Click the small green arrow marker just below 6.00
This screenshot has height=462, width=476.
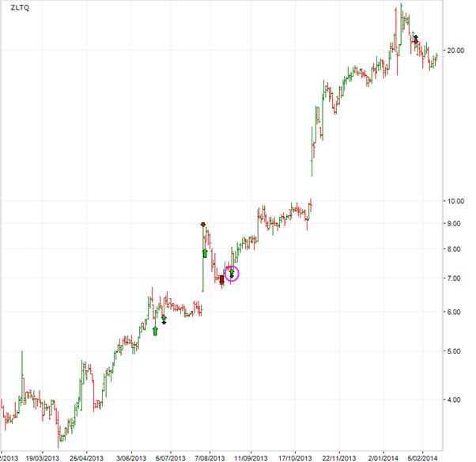tap(164, 318)
